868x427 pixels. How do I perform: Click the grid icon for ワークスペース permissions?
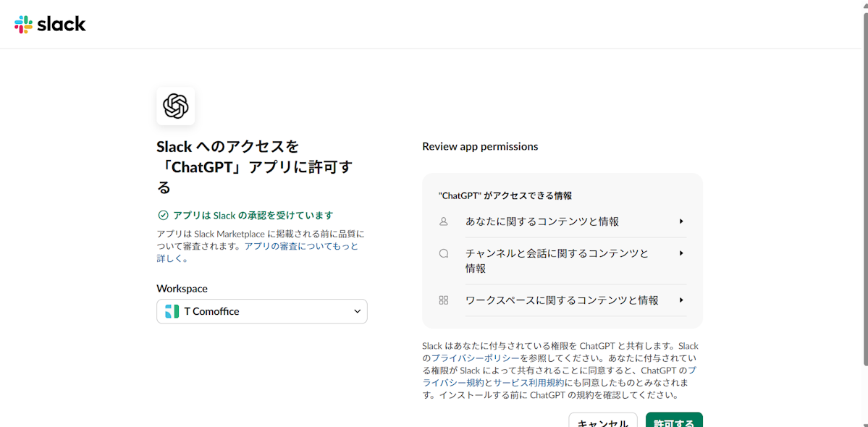tap(444, 300)
